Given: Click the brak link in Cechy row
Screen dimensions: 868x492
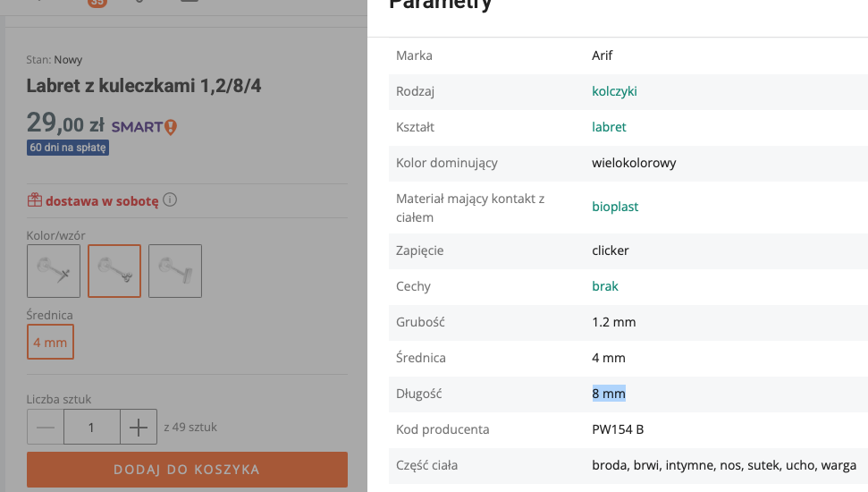Looking at the screenshot, I should coord(605,286).
